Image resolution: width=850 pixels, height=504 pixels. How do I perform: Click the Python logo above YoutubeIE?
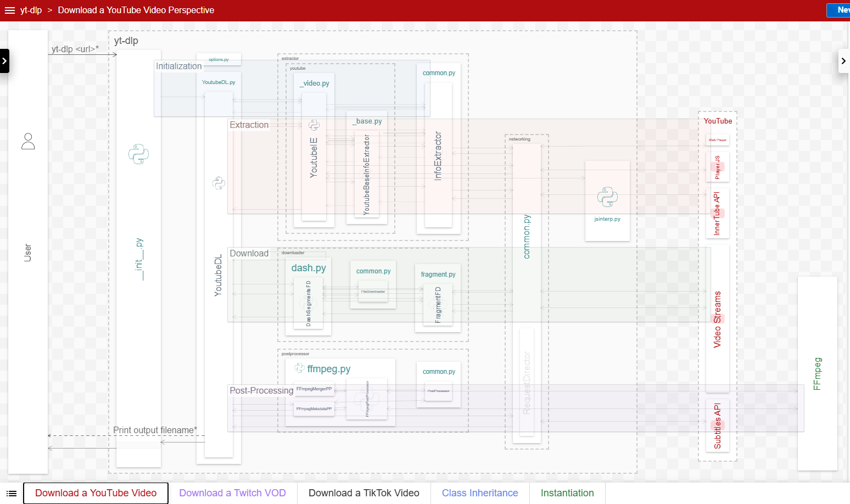pyautogui.click(x=314, y=125)
